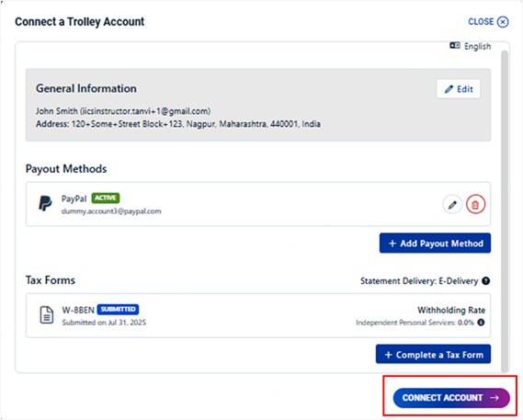The width and height of the screenshot is (523, 420).
Task: Click the PayPal pencil edit icon
Action: [452, 205]
